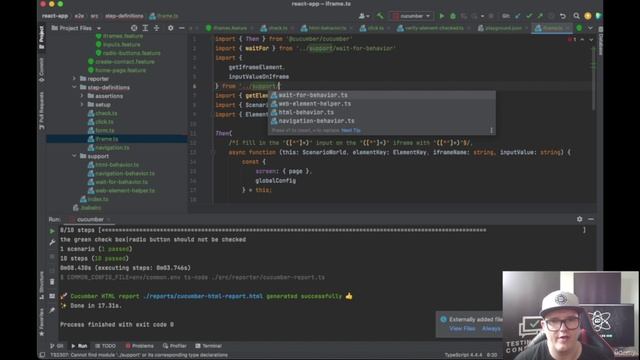Choose wait-for-behavior.ts in autocomplete popup
The height and width of the screenshot is (360, 640).
382,95
